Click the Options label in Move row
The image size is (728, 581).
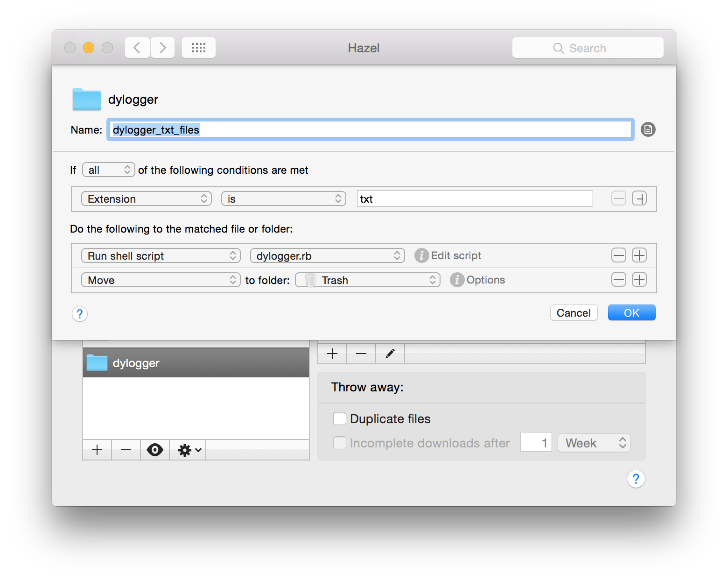(x=486, y=280)
